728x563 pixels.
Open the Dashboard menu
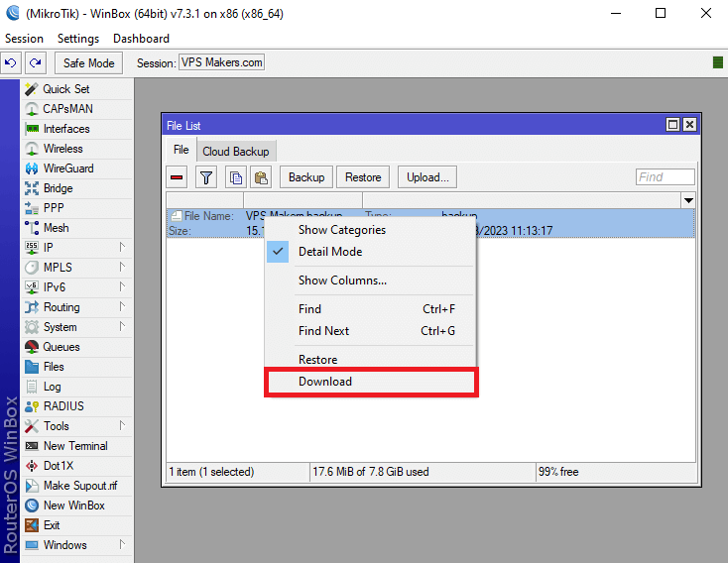click(x=141, y=39)
